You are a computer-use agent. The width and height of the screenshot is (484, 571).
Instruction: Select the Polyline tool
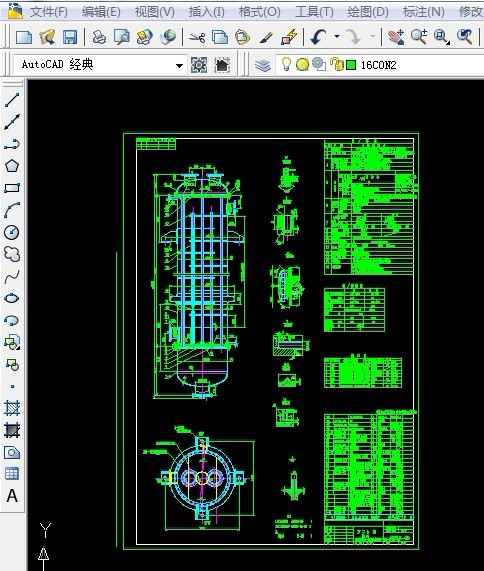pos(12,145)
